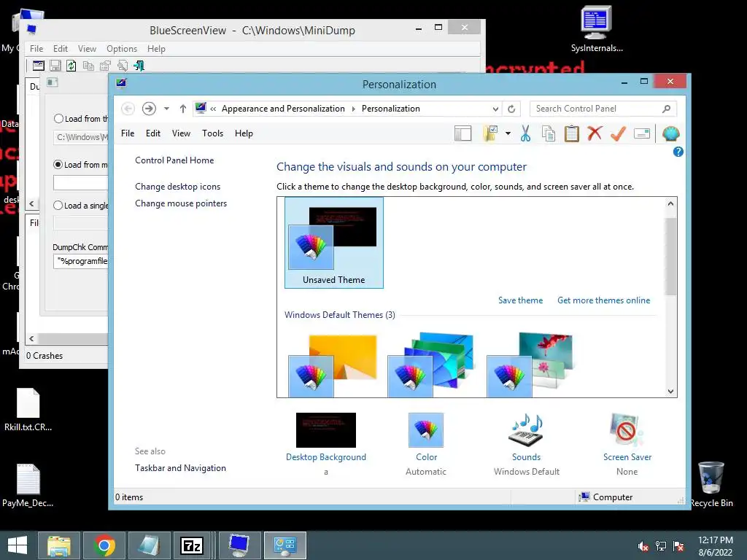Select the second 'Load from m...' radio button
The width and height of the screenshot is (747, 560).
pos(58,164)
